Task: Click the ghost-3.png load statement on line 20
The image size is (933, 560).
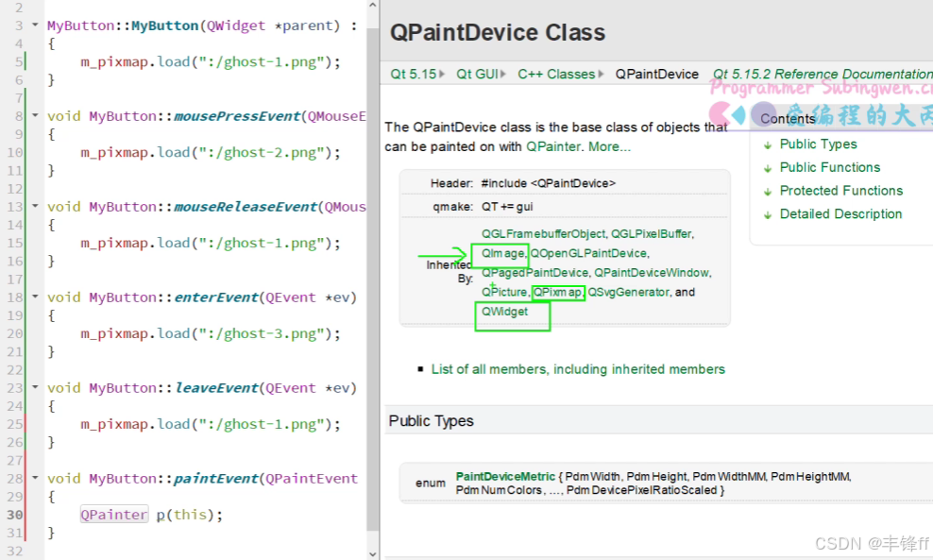Action: pyautogui.click(x=211, y=333)
